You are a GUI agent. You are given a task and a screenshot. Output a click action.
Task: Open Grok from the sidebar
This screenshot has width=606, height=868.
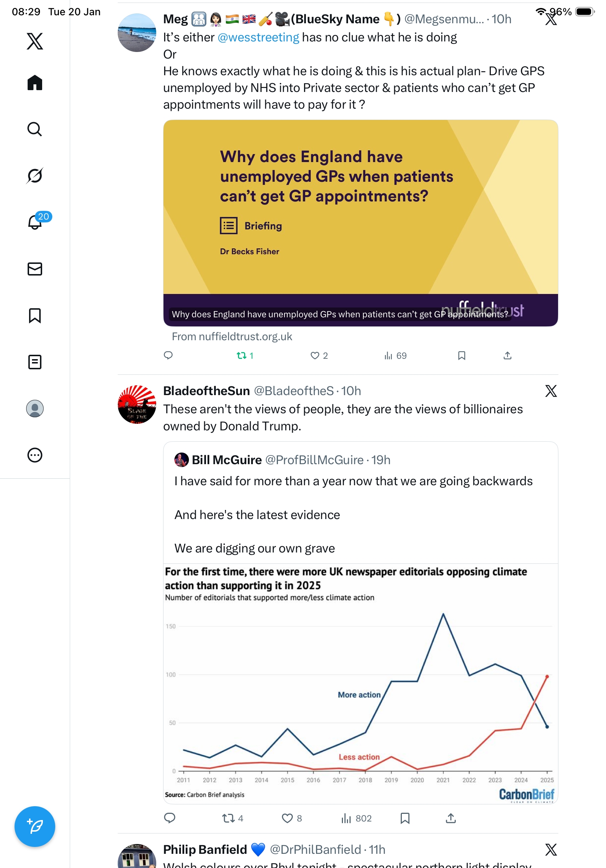click(35, 176)
